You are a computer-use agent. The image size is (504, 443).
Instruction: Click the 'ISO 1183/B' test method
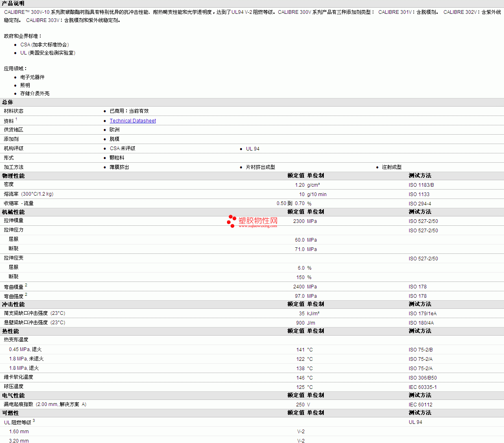421,185
